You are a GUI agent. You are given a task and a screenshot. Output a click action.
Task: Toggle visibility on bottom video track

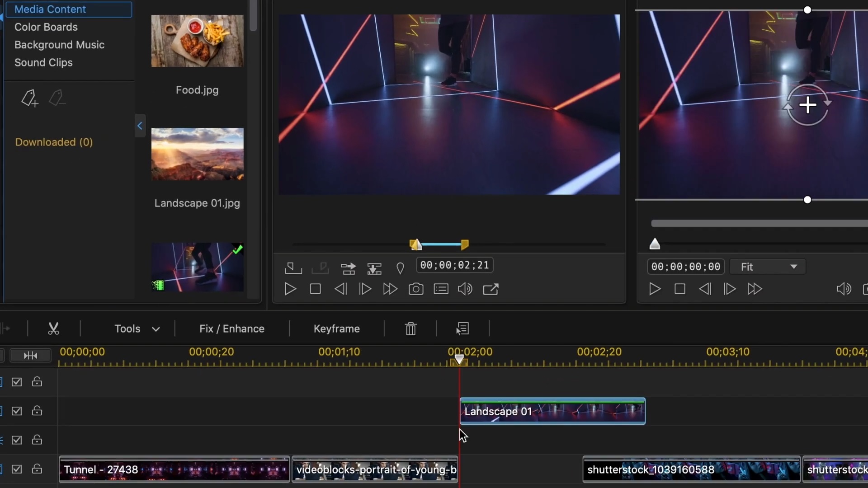(17, 469)
